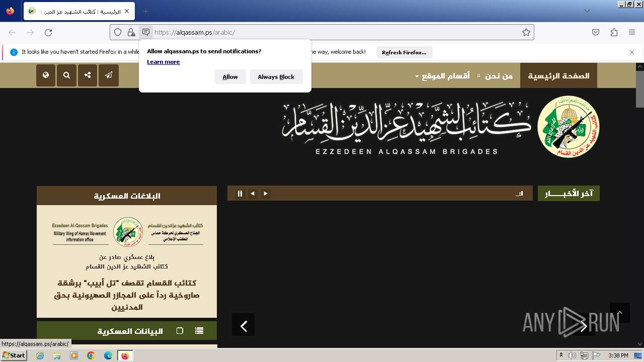Click the network tray icon
Screen dimensions: 644x362
pyautogui.click(x=584, y=355)
